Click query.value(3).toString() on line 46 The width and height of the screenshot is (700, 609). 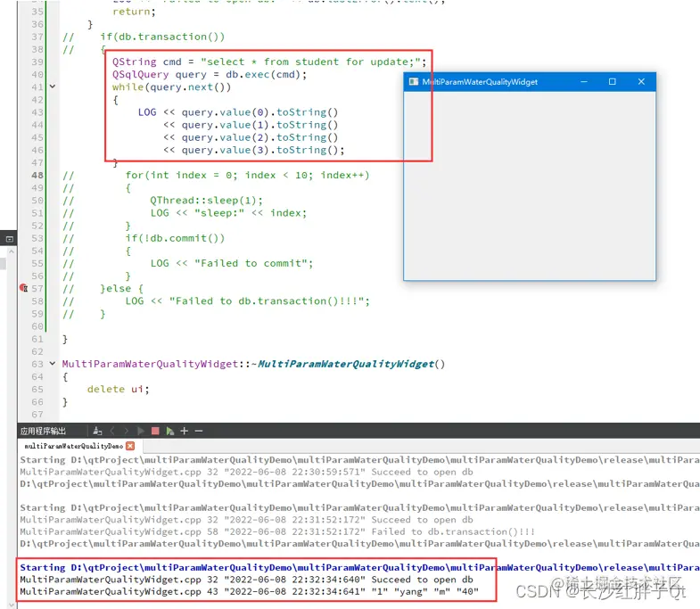tap(259, 150)
